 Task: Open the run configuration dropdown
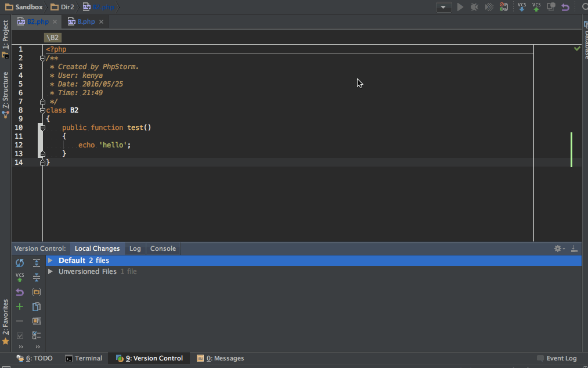pyautogui.click(x=443, y=7)
